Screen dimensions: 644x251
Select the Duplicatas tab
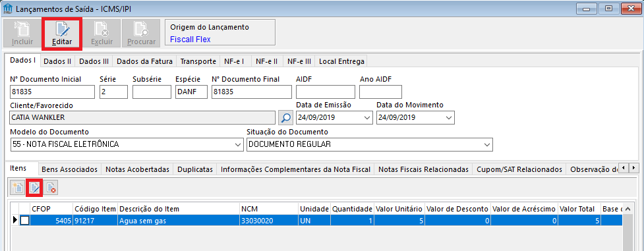click(195, 169)
